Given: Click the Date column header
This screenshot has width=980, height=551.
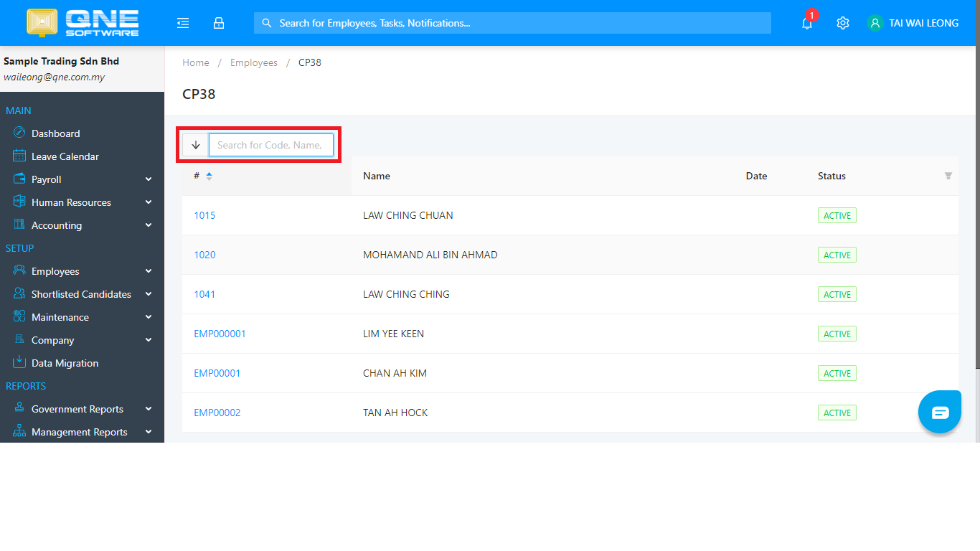Looking at the screenshot, I should coord(756,176).
